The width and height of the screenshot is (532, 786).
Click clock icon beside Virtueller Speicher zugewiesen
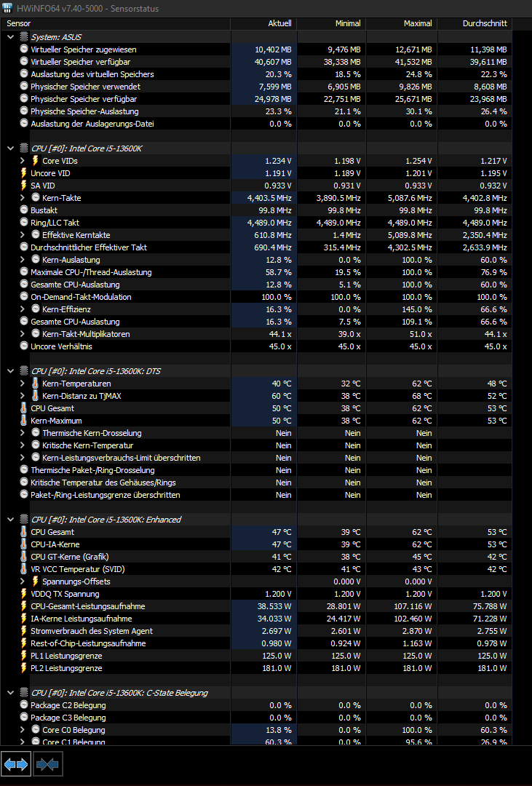pos(23,49)
